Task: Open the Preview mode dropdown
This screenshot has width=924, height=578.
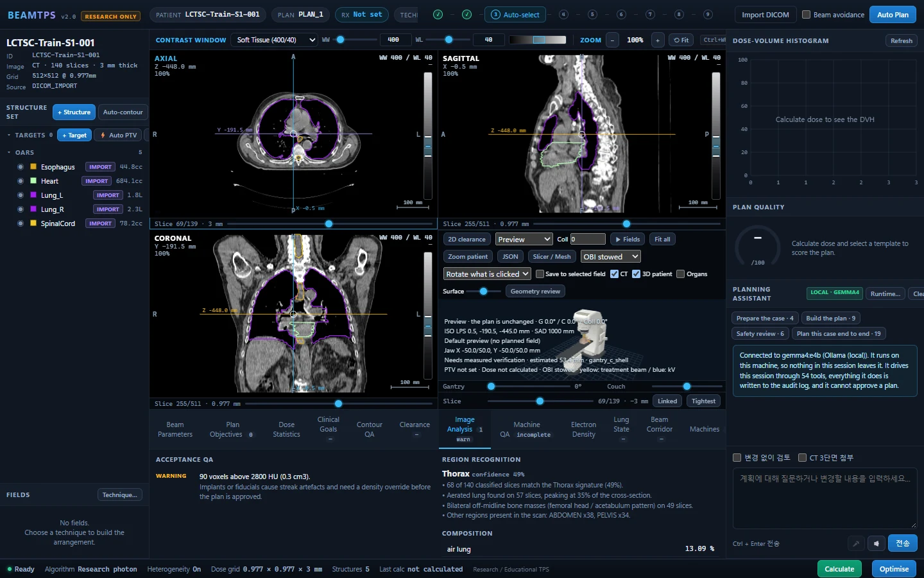Action: tap(524, 239)
